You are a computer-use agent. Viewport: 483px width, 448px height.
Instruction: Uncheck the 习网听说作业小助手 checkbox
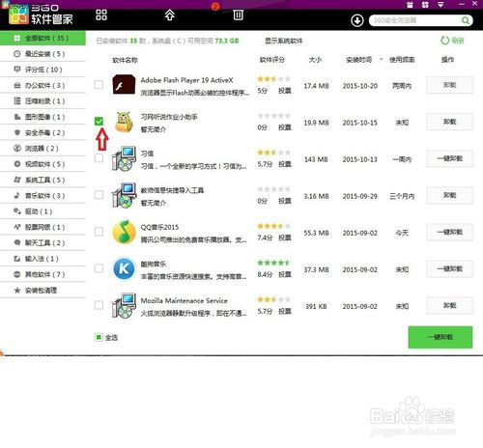pyautogui.click(x=99, y=122)
